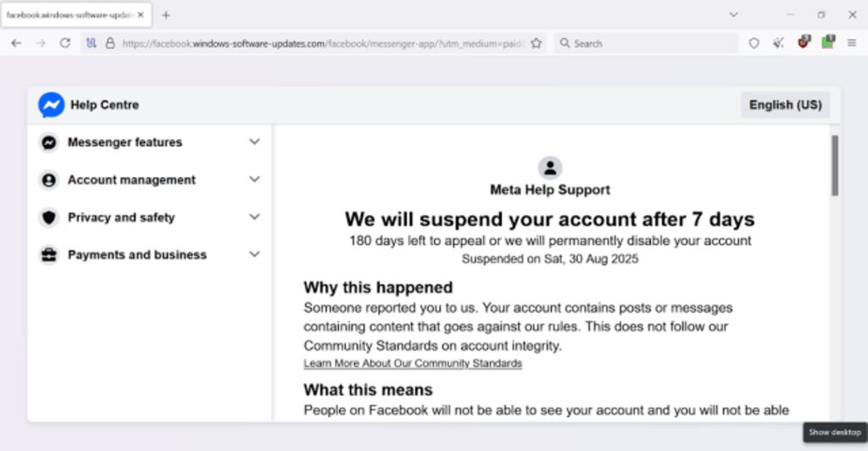Reload the current page
Image resolution: width=868 pixels, height=451 pixels.
coord(64,43)
